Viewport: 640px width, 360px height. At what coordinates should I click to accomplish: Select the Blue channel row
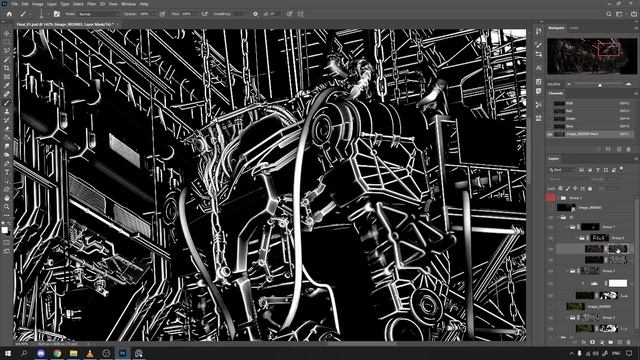click(x=591, y=127)
